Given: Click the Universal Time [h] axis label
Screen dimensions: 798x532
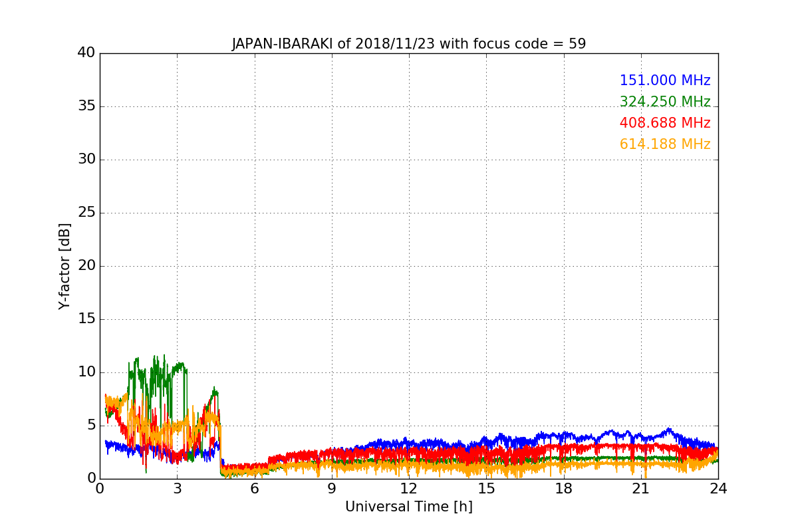Looking at the screenshot, I should (x=408, y=507).
